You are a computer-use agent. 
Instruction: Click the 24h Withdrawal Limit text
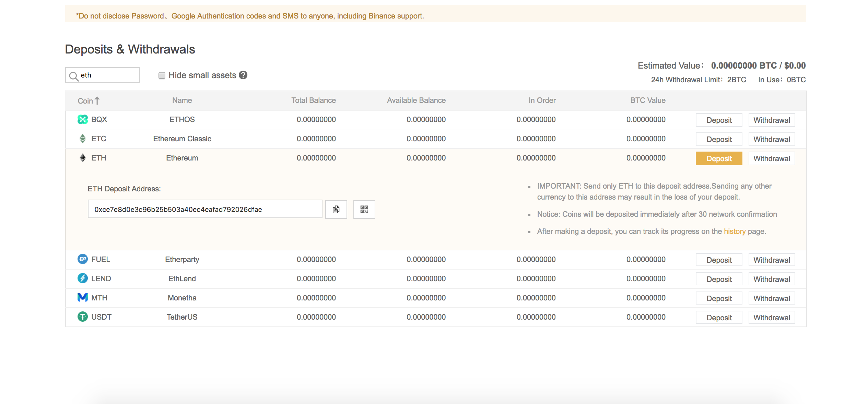pyautogui.click(x=699, y=80)
